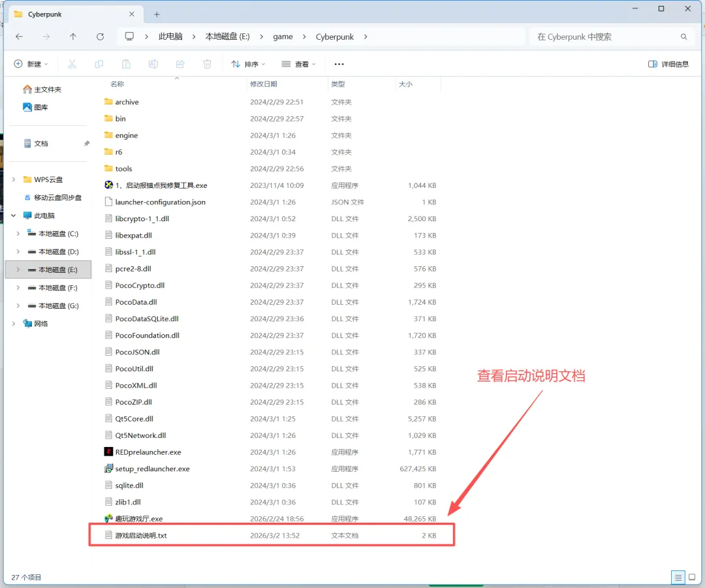705x588 pixels.
Task: Select libcrypto-1_1.dll file
Action: coord(272,219)
